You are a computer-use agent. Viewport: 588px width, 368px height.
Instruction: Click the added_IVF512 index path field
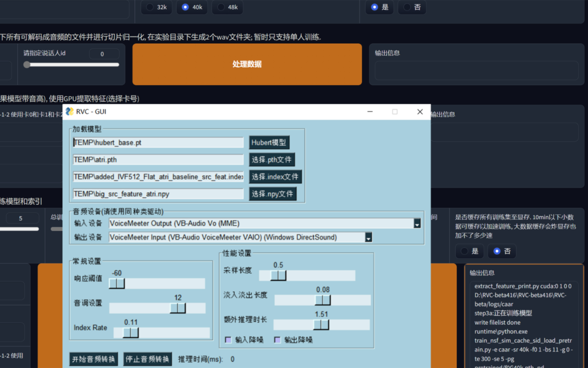(x=158, y=177)
